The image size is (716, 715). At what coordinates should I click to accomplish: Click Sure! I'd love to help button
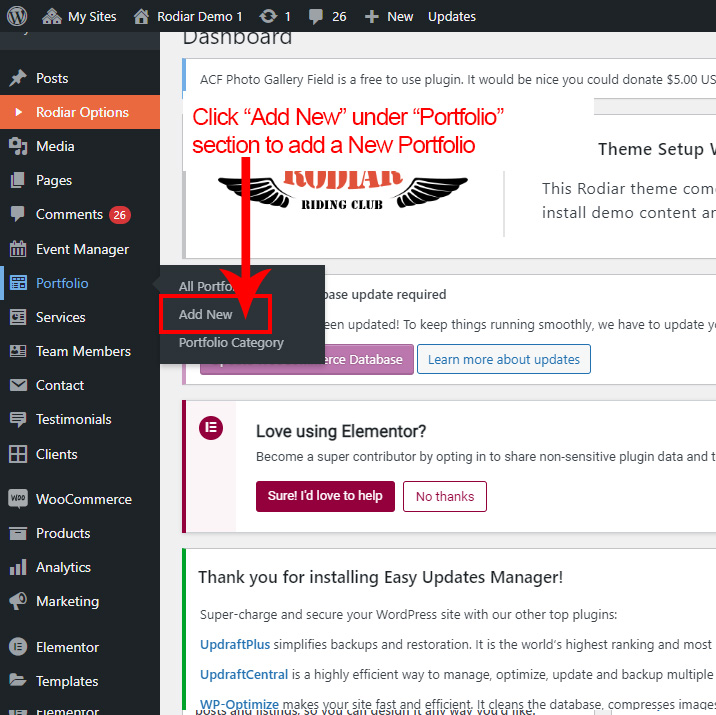click(325, 496)
